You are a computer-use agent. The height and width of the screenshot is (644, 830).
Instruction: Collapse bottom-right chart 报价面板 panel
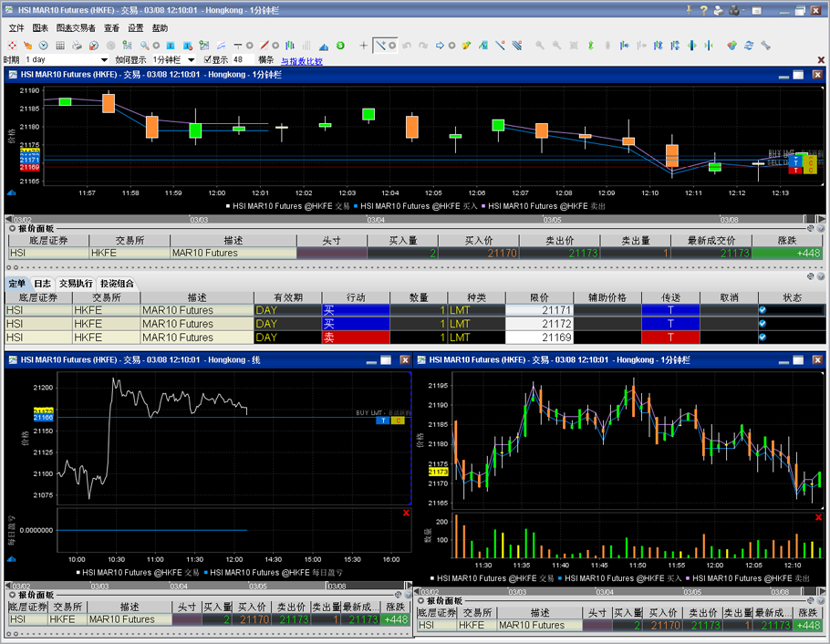click(420, 600)
